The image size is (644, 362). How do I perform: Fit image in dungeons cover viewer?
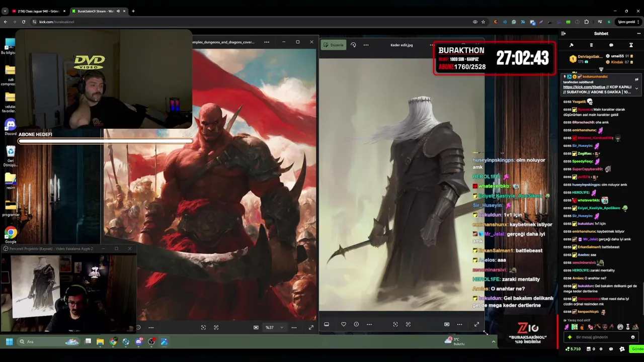click(x=203, y=327)
